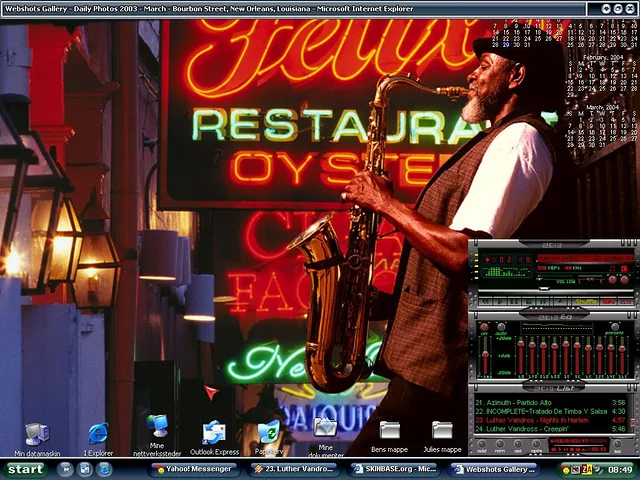Viewport: 640px width, 480px height.
Task: Open Min datamaskin desktop icon
Action: [37, 439]
